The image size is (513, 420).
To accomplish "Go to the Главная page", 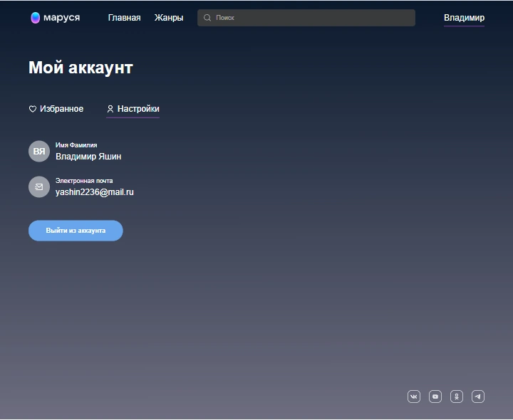I will [124, 18].
